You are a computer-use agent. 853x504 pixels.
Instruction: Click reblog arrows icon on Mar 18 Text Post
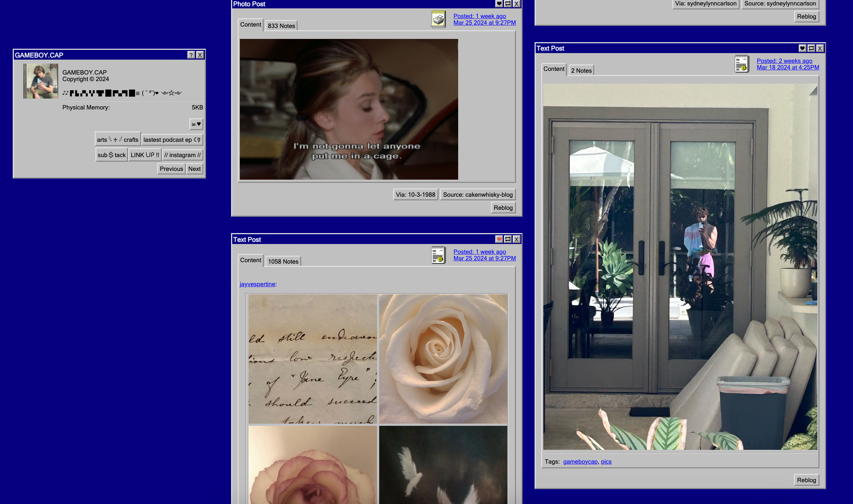[811, 48]
